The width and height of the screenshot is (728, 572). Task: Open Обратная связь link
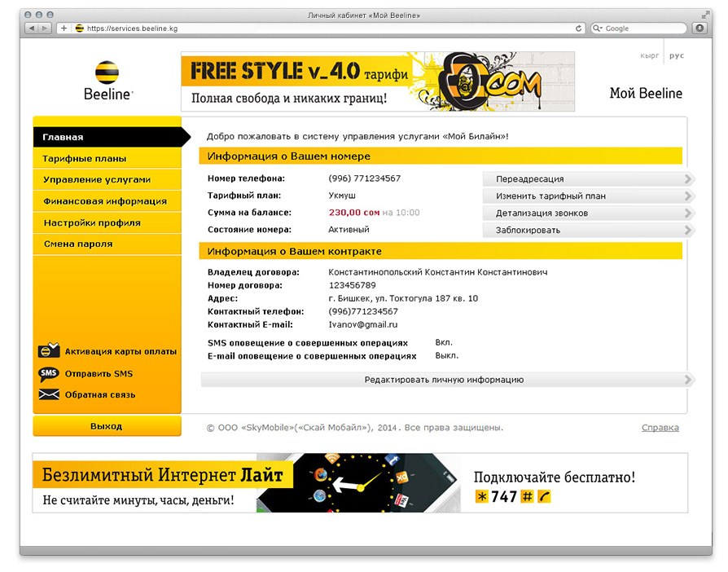[100, 395]
